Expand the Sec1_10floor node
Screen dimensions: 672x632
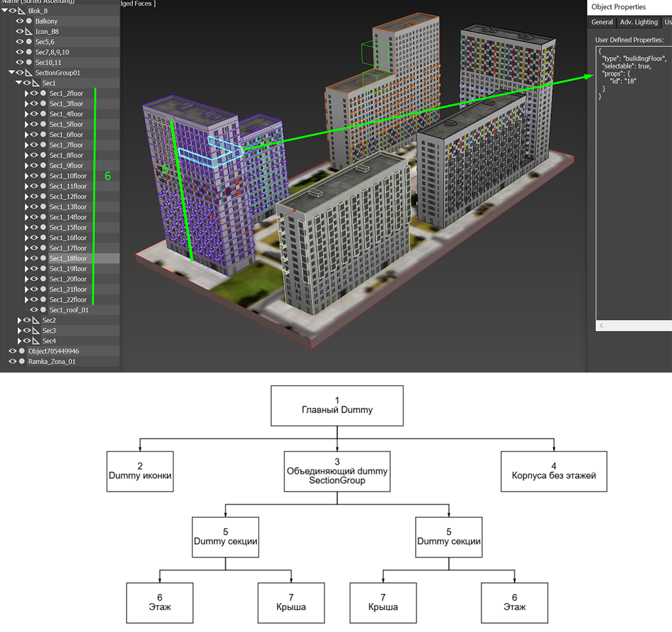26,176
